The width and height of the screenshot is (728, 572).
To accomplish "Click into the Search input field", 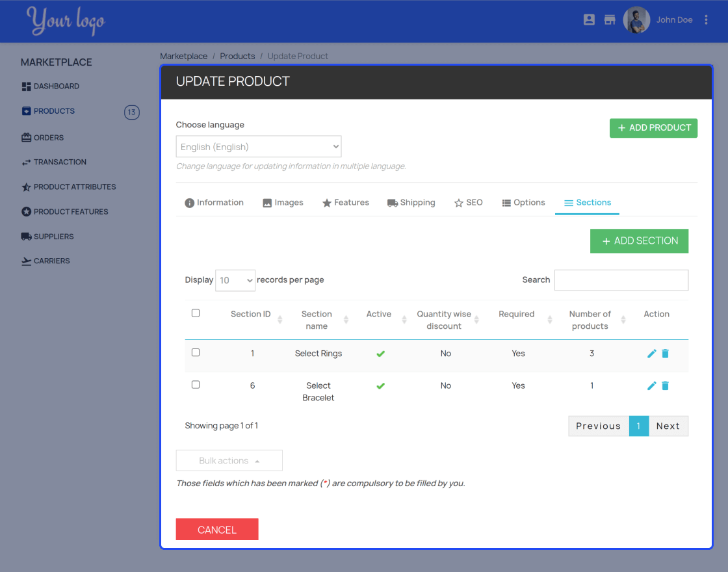I will coord(621,280).
